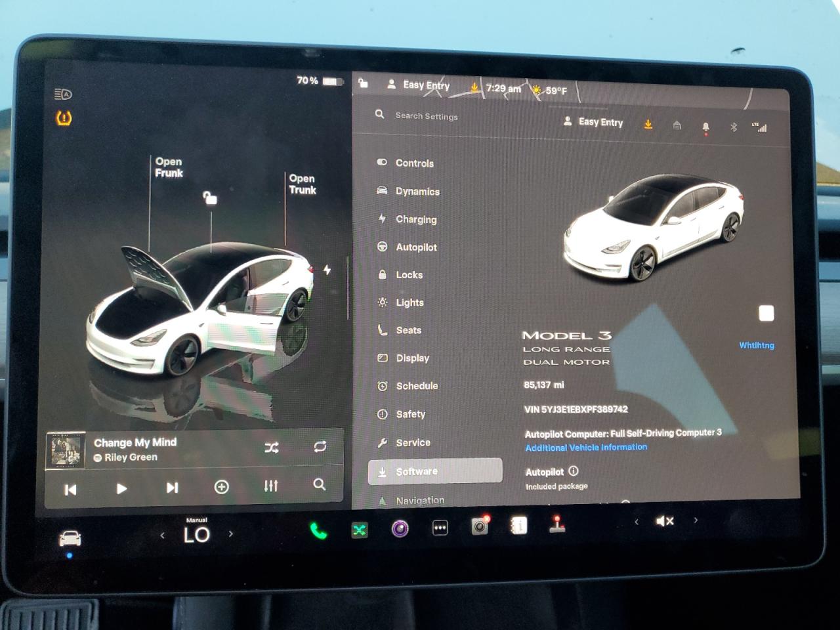Open the notifications bell icon
The width and height of the screenshot is (840, 630).
[705, 126]
